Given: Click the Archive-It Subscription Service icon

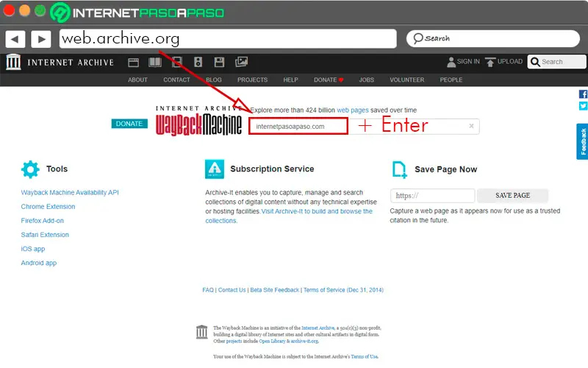Looking at the screenshot, I should [215, 169].
